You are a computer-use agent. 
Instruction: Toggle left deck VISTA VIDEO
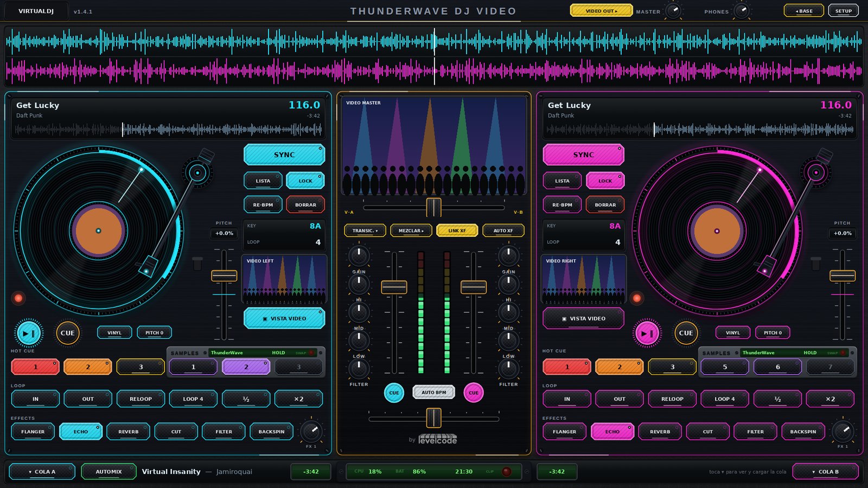(284, 318)
